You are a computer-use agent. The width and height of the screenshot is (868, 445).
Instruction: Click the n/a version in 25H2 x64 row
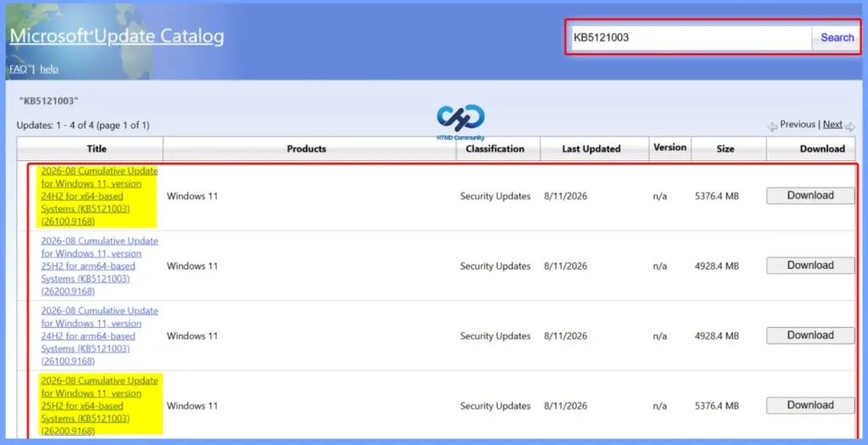click(659, 406)
